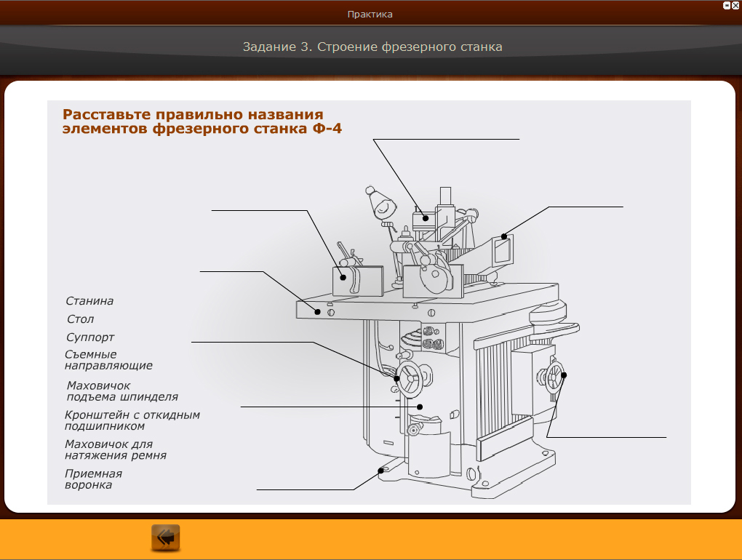Select 'Кронштейн с откидным подшипником' label
Viewport: 742px width, 560px height.
click(132, 420)
